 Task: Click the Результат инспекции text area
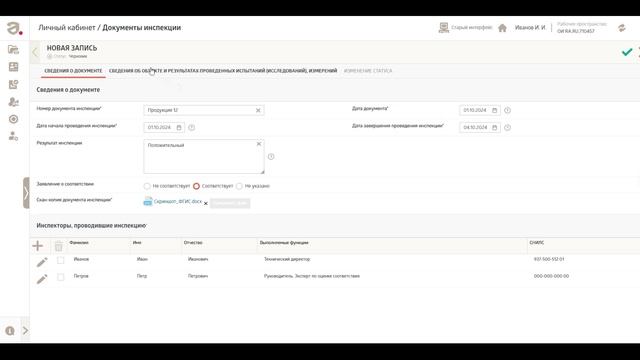(204, 157)
